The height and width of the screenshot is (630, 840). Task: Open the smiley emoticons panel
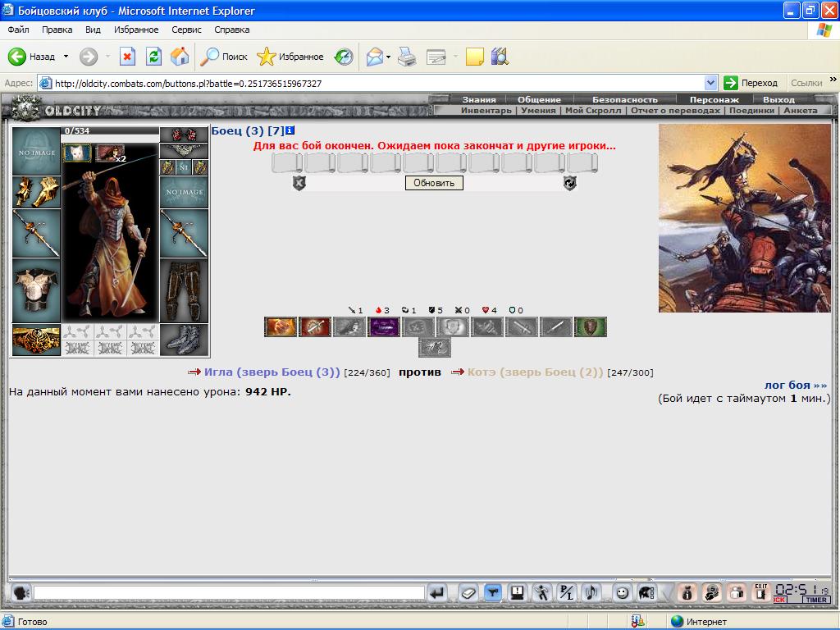(x=622, y=593)
